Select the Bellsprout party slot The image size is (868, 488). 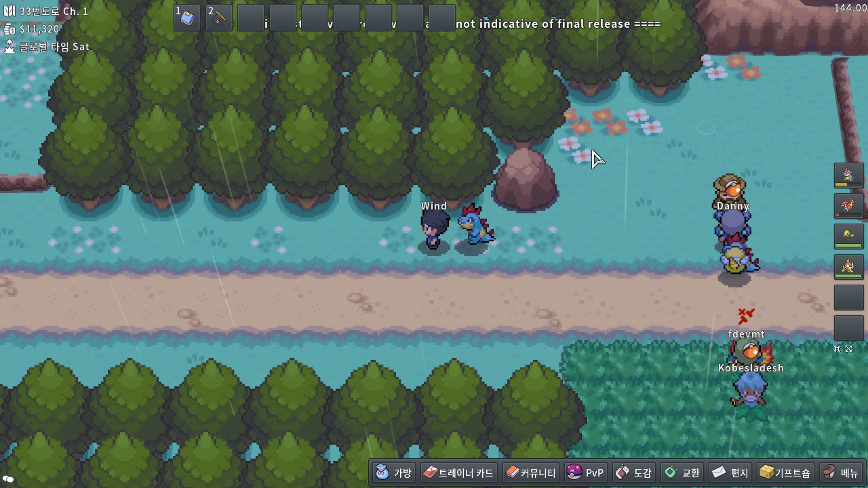[x=848, y=237]
